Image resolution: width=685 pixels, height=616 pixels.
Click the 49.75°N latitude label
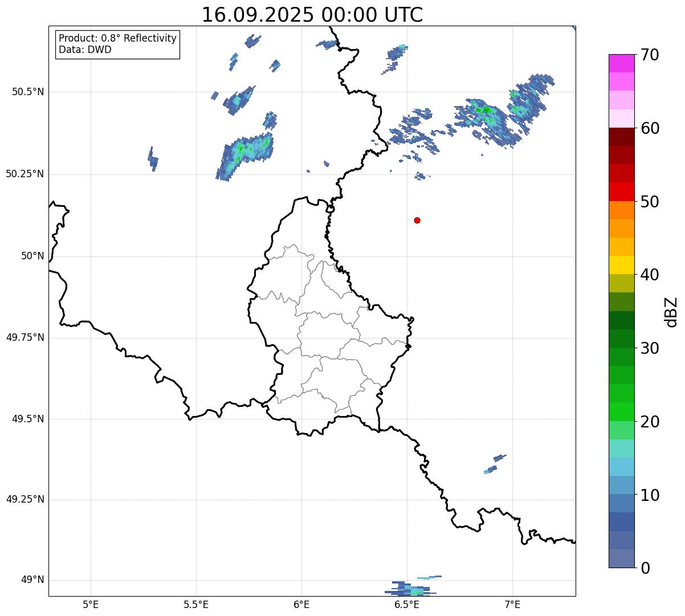(x=25, y=337)
